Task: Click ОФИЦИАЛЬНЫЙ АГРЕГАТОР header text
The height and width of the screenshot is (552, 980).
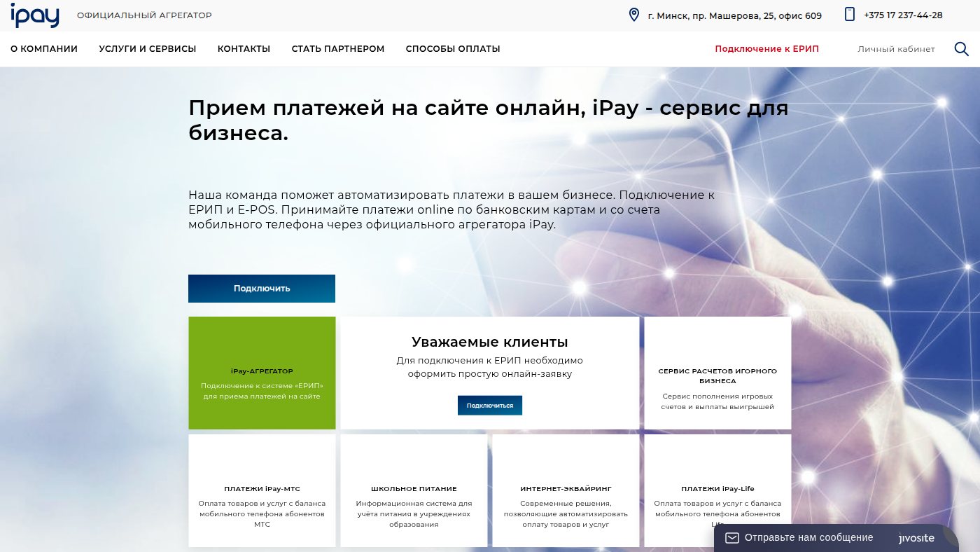Action: 144,15
